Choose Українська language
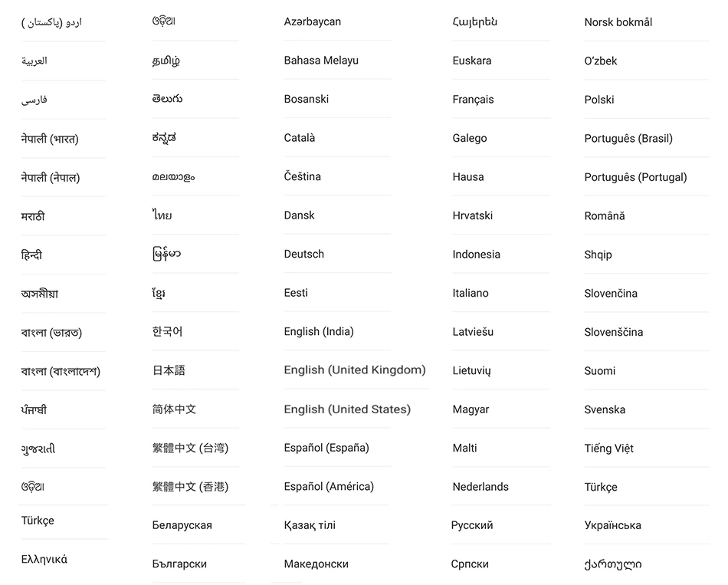This screenshot has height=585, width=728. [612, 525]
